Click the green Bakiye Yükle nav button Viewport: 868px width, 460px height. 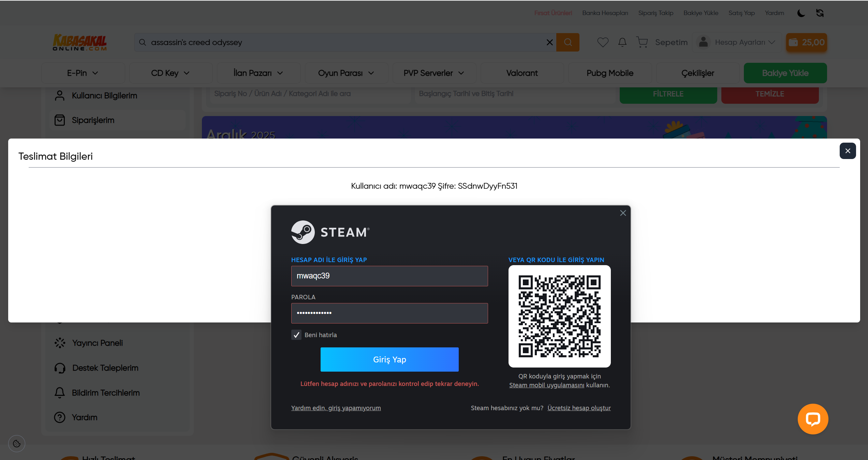[x=785, y=73]
